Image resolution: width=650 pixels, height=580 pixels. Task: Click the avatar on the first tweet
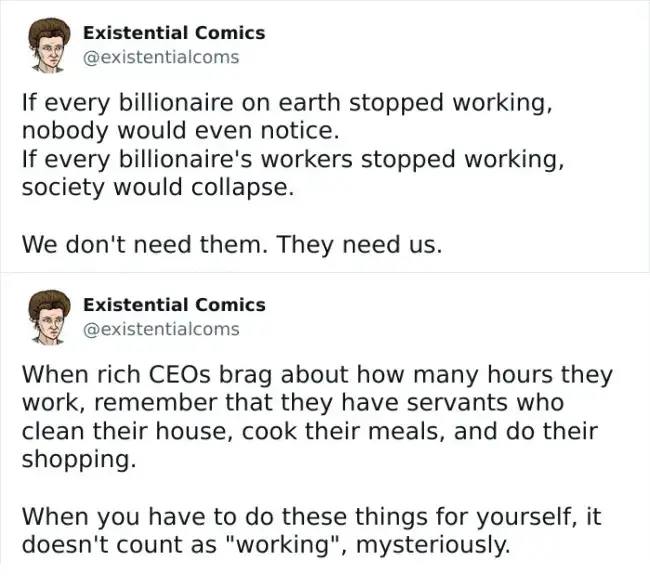point(44,46)
